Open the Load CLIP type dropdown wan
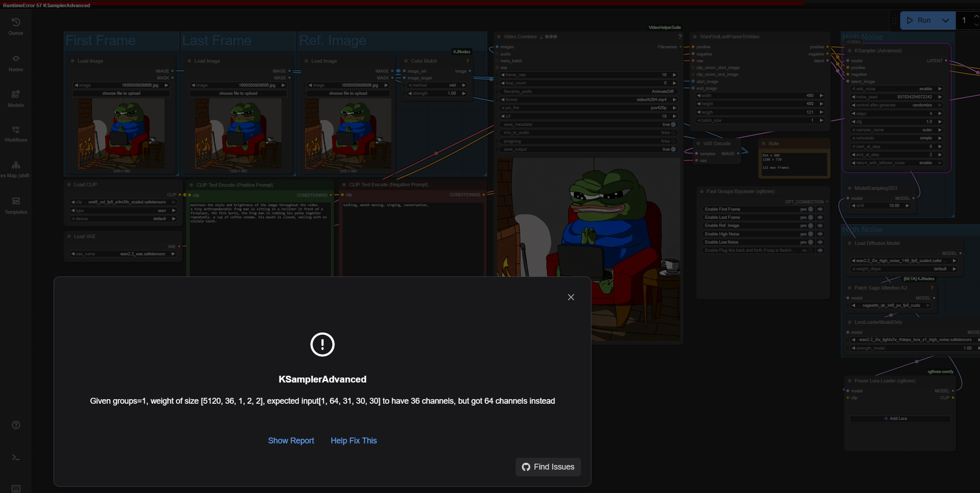Image resolution: width=980 pixels, height=493 pixels. pos(123,211)
